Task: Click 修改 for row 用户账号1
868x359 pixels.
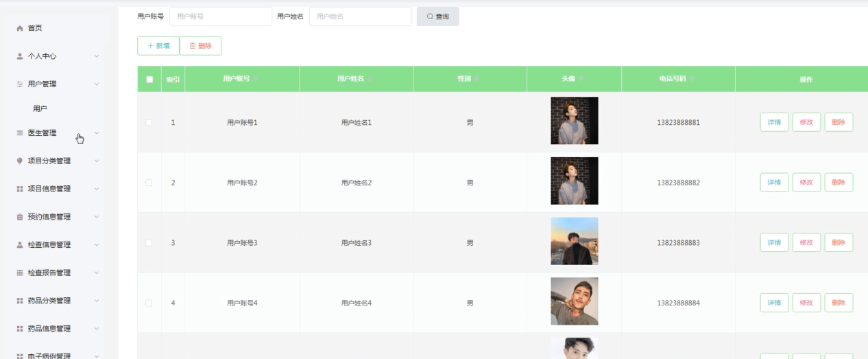Action: pyautogui.click(x=806, y=122)
